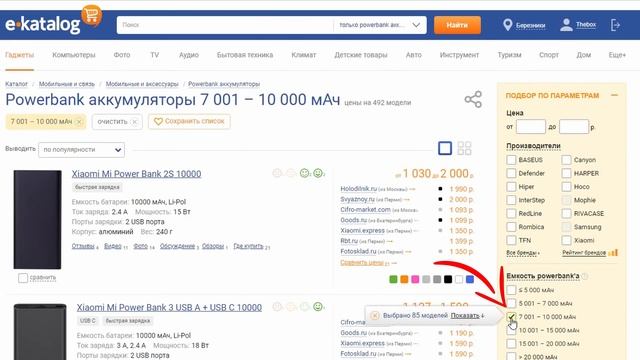The height and width of the screenshot is (360, 640).
Task: Collapse the Подбор по параметрам panel
Action: pyautogui.click(x=614, y=95)
